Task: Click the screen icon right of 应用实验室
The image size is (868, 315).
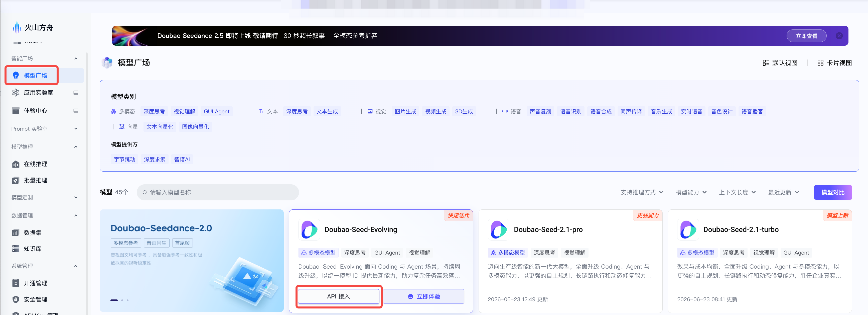Action: 76,93
